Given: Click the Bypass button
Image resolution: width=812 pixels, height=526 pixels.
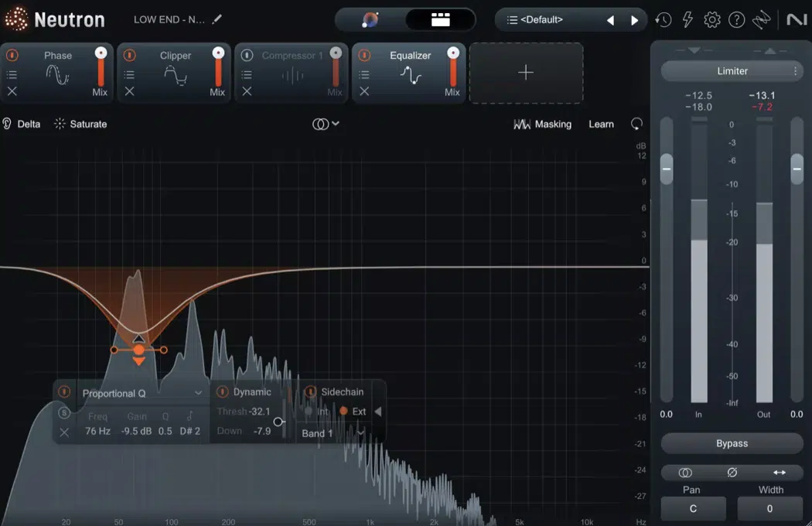Looking at the screenshot, I should 732,443.
